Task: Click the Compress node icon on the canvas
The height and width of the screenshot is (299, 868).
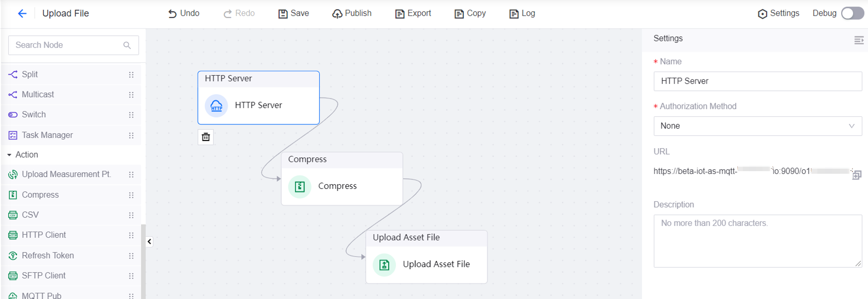Action: pos(299,186)
